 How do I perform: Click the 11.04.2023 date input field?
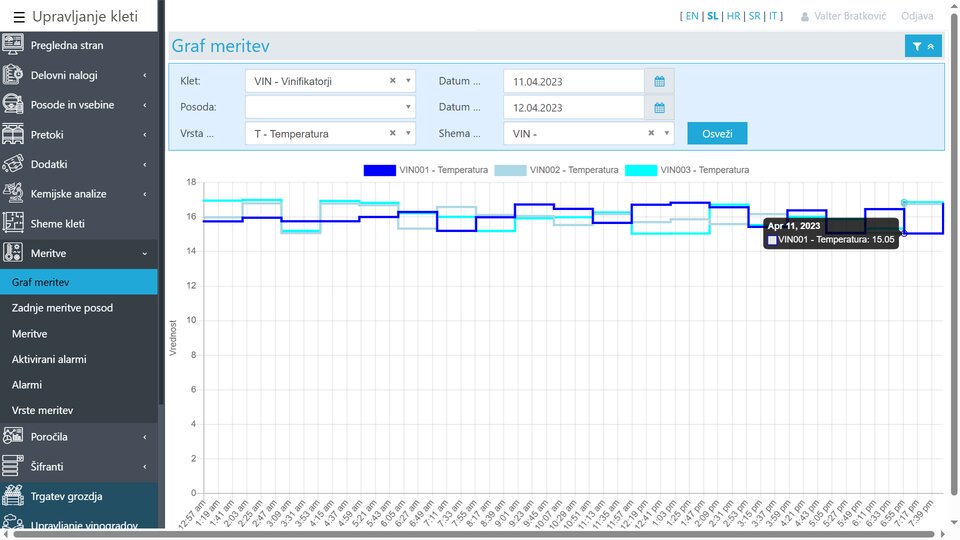tap(574, 81)
